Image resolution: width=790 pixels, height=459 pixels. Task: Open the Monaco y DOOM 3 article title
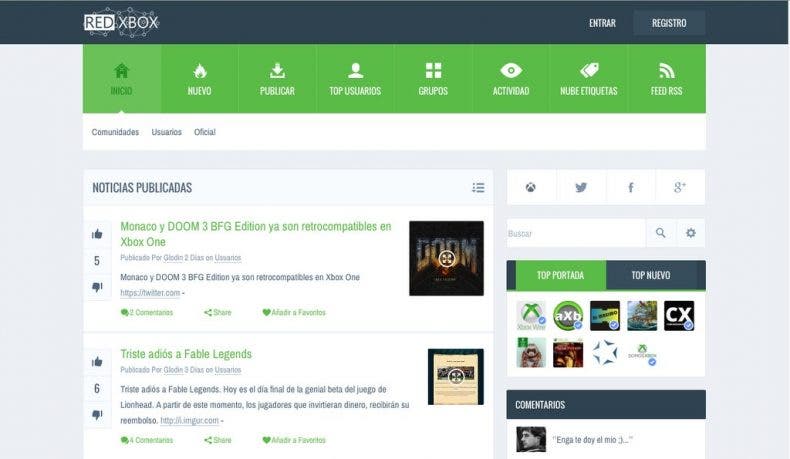(255, 234)
